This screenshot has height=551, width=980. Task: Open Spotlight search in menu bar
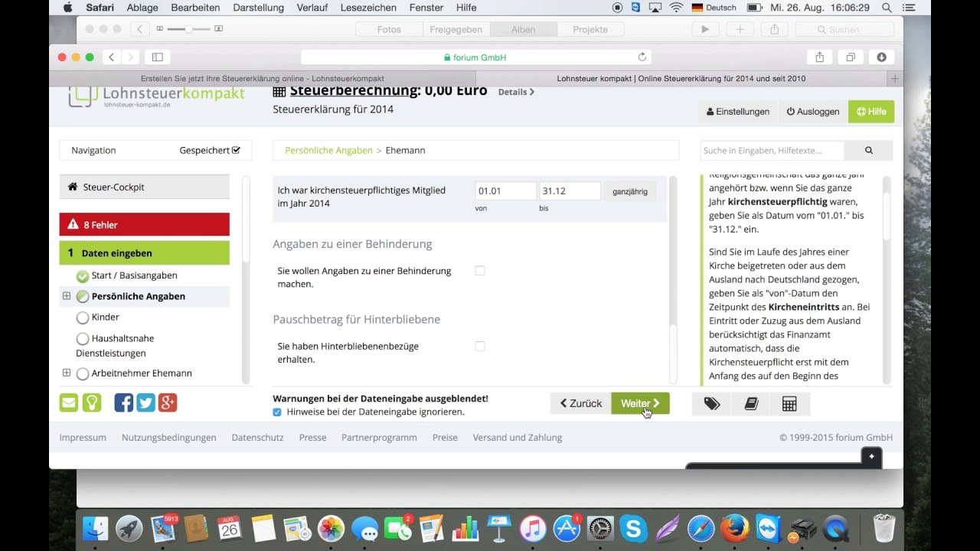(886, 8)
